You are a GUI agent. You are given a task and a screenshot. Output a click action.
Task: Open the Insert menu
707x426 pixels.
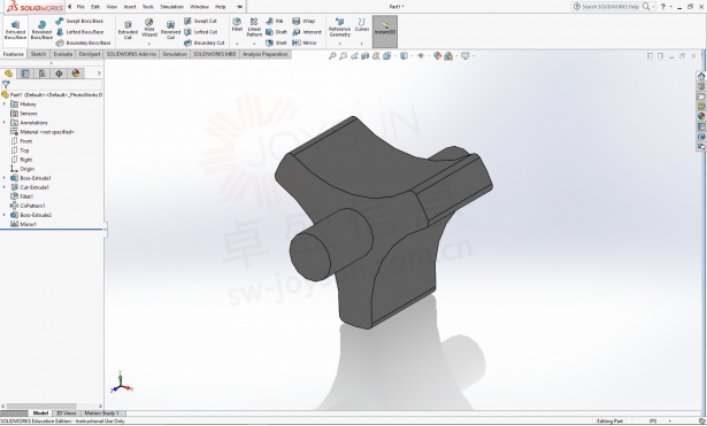point(130,7)
